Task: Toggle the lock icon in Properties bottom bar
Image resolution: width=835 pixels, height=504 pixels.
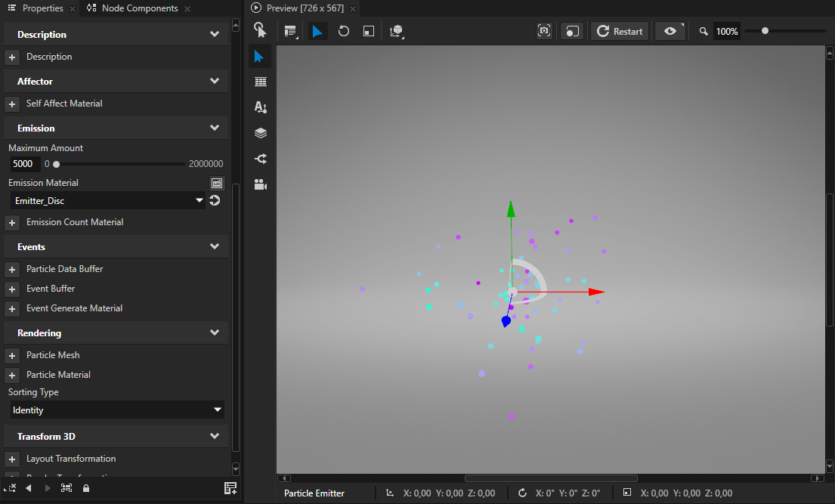Action: (x=85, y=488)
